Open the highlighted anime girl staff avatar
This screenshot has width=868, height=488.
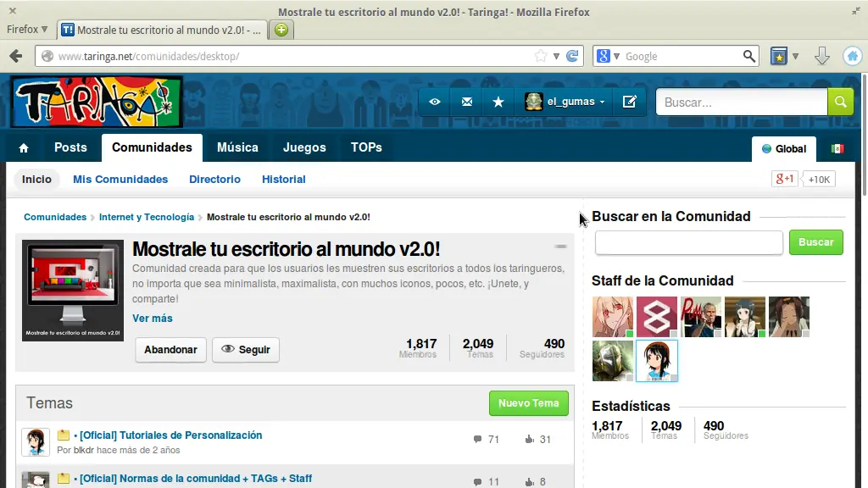[x=657, y=361]
